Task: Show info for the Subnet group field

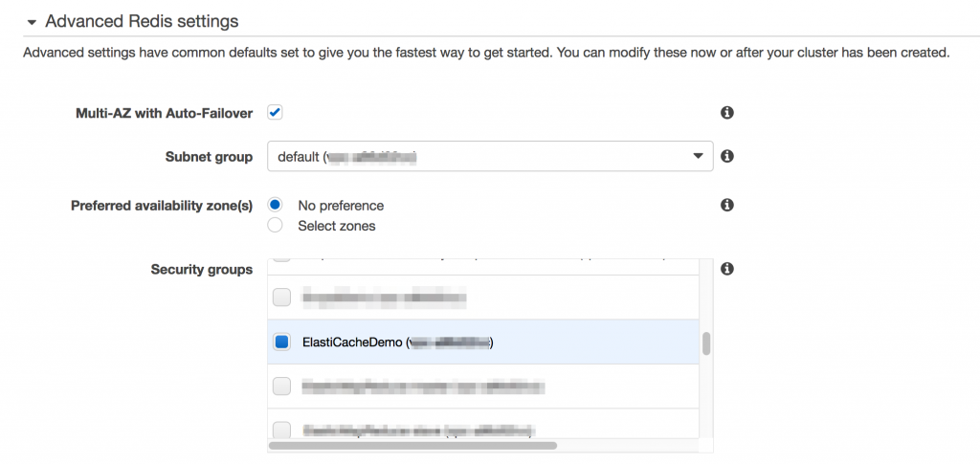Action: click(726, 156)
